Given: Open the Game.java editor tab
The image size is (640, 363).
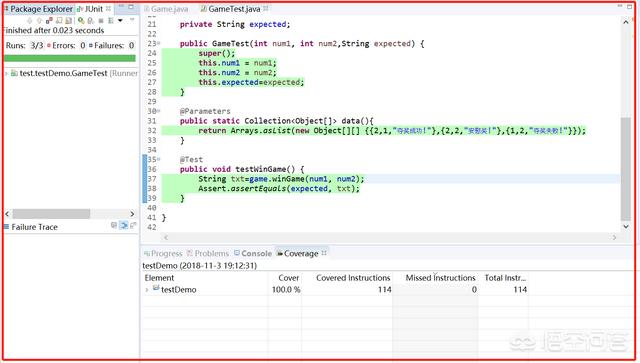Looking at the screenshot, I should [x=166, y=9].
